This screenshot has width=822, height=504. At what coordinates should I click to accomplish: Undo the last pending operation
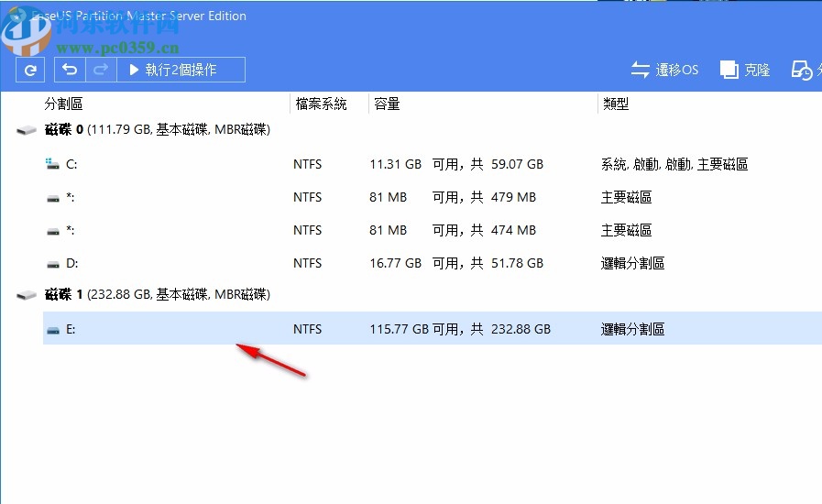(70, 70)
